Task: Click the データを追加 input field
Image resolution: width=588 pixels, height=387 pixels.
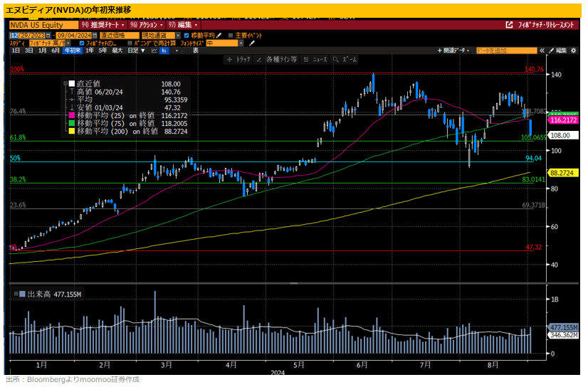Action: [x=506, y=51]
